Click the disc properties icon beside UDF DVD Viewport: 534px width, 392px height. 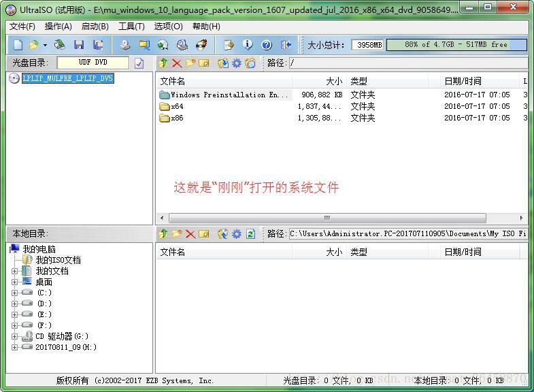(139, 63)
